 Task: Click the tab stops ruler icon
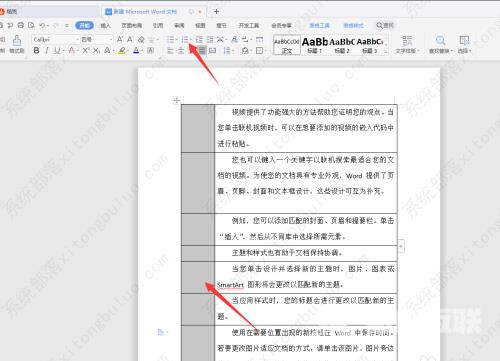(259, 39)
